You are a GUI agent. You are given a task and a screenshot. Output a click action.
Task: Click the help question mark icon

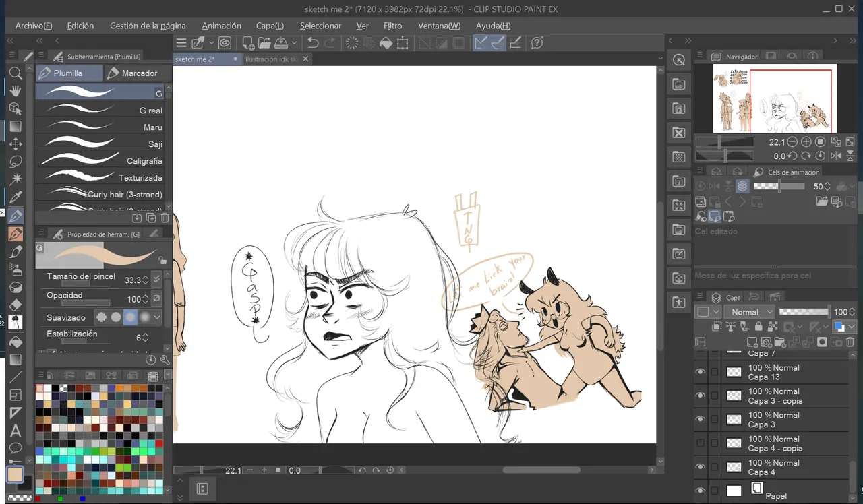pyautogui.click(x=537, y=43)
